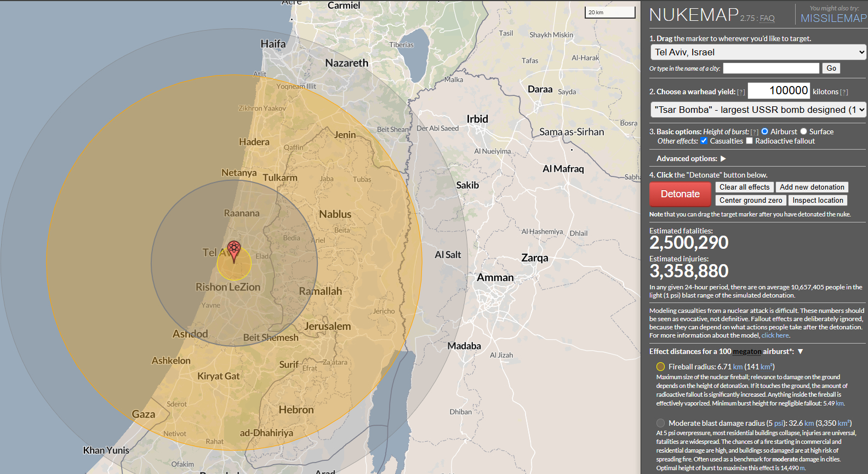868x474 pixels.
Task: Collapse the Effect distances arrow
Action: pos(800,352)
